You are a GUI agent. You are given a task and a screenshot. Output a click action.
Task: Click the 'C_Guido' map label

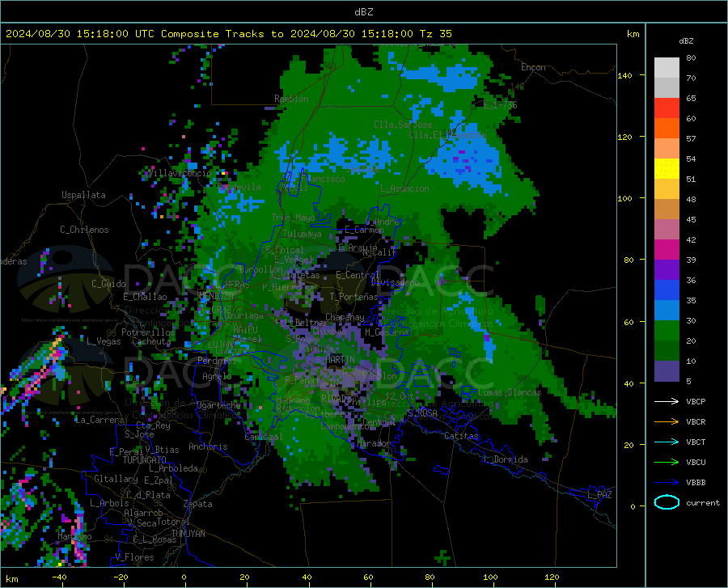(x=108, y=284)
